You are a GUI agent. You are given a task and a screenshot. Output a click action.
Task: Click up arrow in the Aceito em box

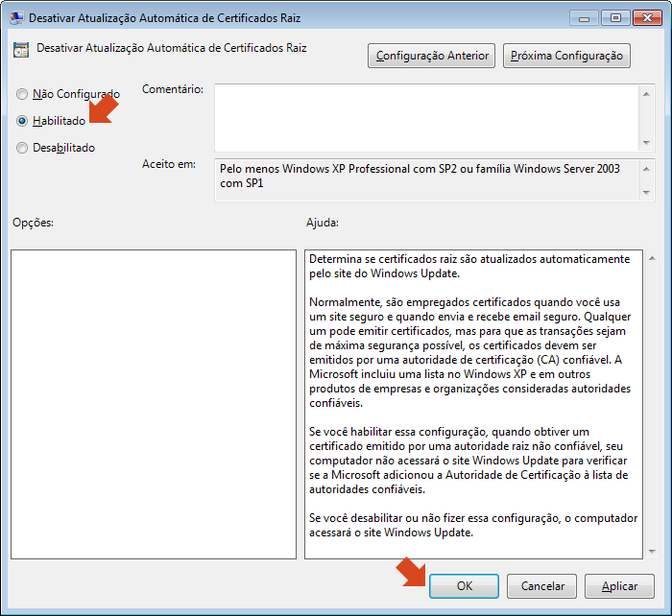[646, 168]
